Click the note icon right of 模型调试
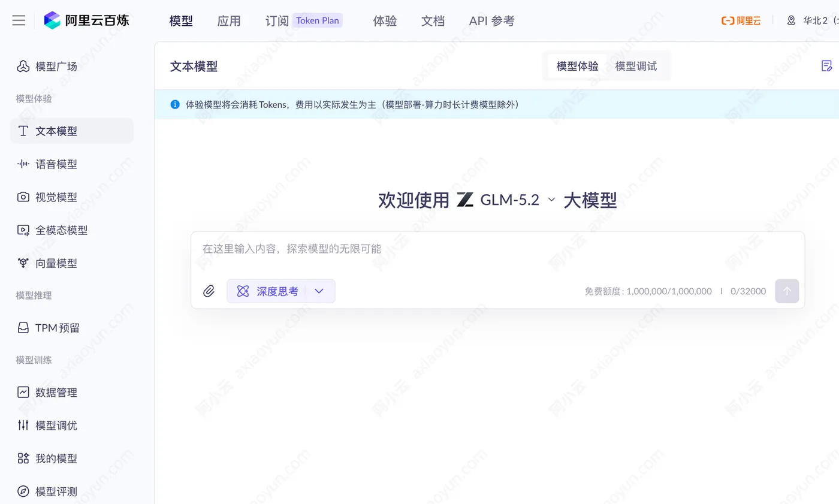839x504 pixels. click(x=826, y=66)
